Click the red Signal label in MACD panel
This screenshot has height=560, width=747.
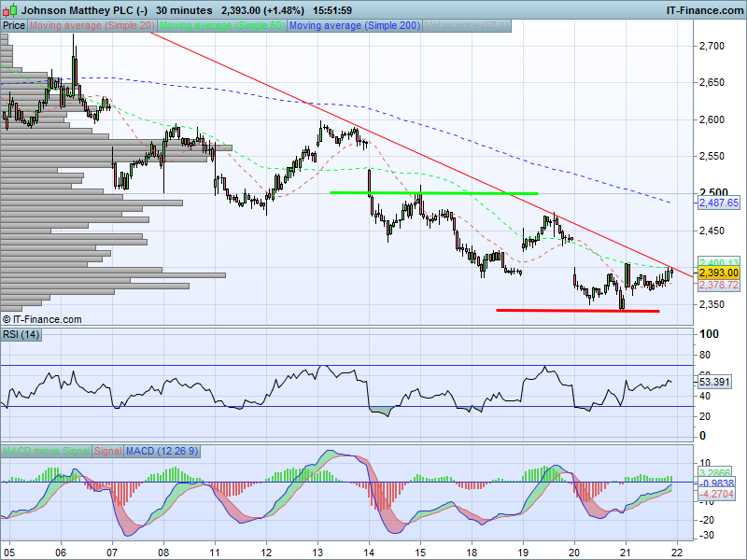pos(107,452)
